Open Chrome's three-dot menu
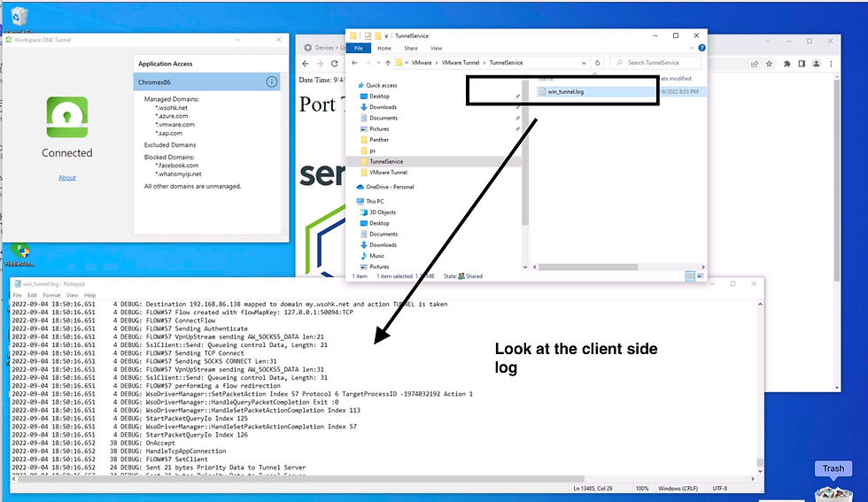 click(831, 64)
